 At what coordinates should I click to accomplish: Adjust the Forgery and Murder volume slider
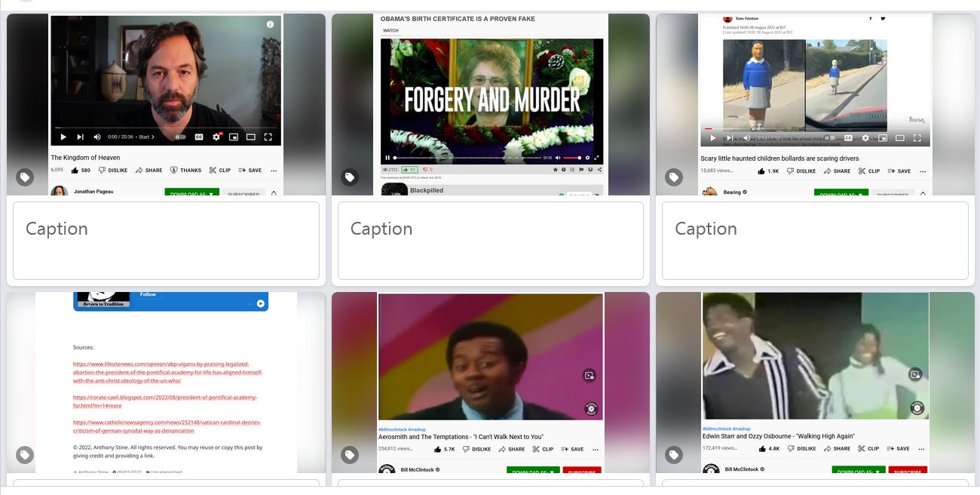click(x=572, y=158)
